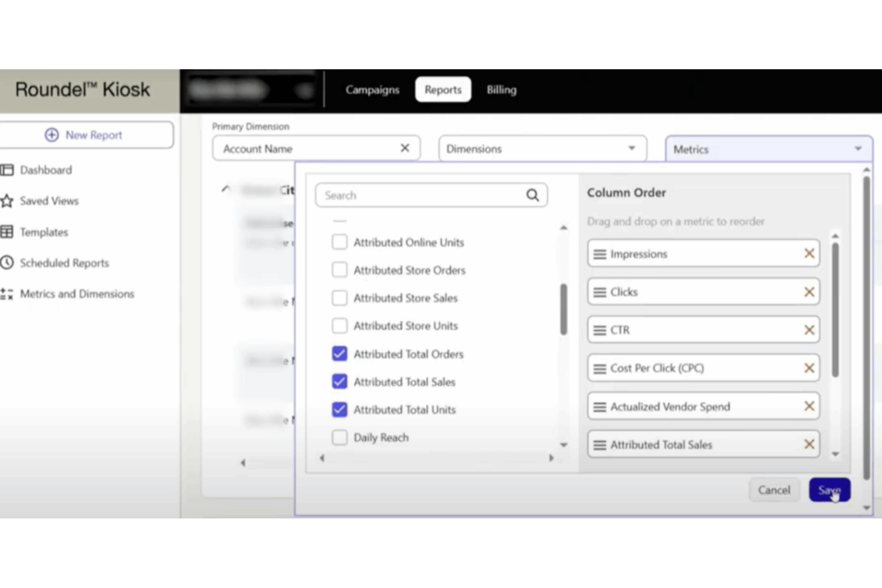
Task: Cancel the metrics selection
Action: point(774,490)
